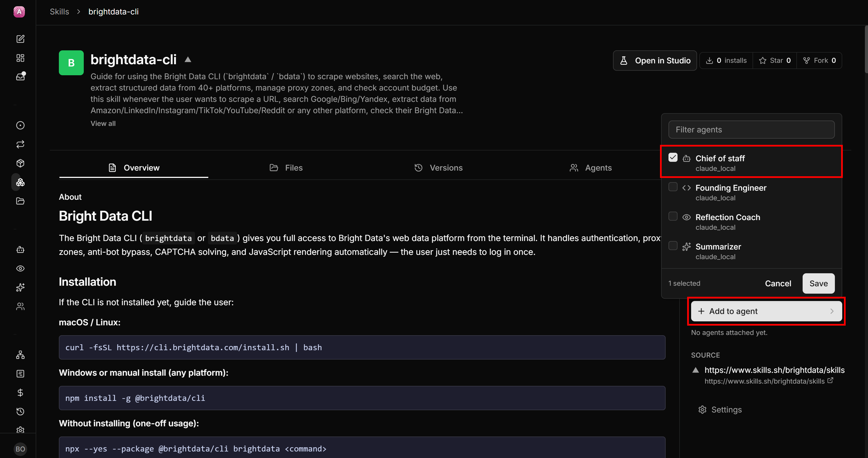Click the "1 selected" counter text

click(x=684, y=283)
